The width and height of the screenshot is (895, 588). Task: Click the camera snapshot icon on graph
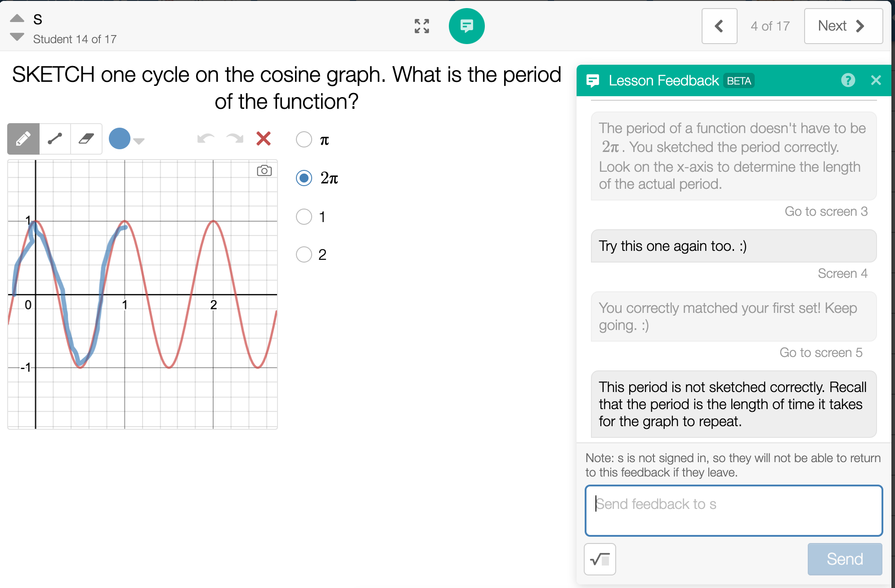click(x=264, y=171)
